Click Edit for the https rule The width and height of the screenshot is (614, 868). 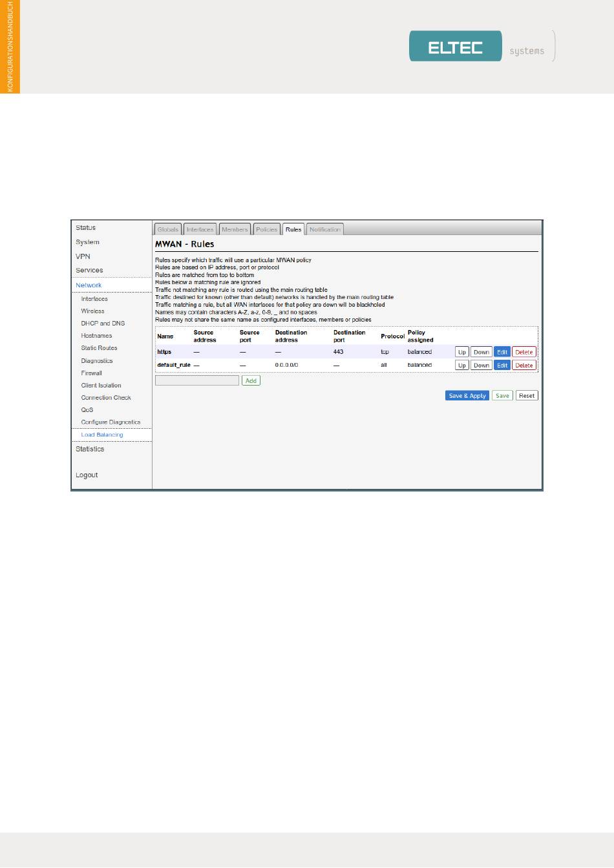[502, 352]
